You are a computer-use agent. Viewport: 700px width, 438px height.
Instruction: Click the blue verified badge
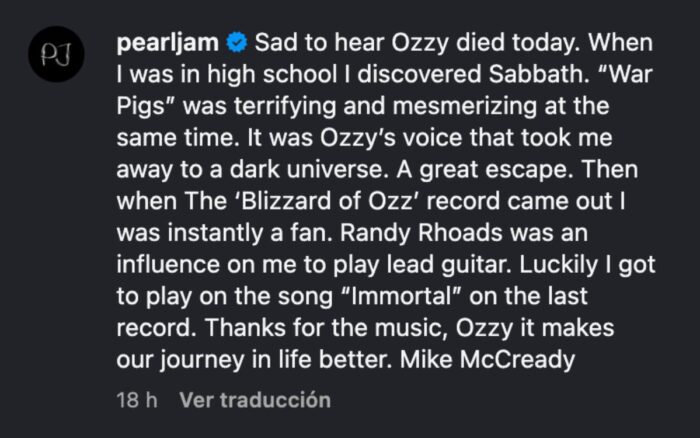[x=236, y=44]
